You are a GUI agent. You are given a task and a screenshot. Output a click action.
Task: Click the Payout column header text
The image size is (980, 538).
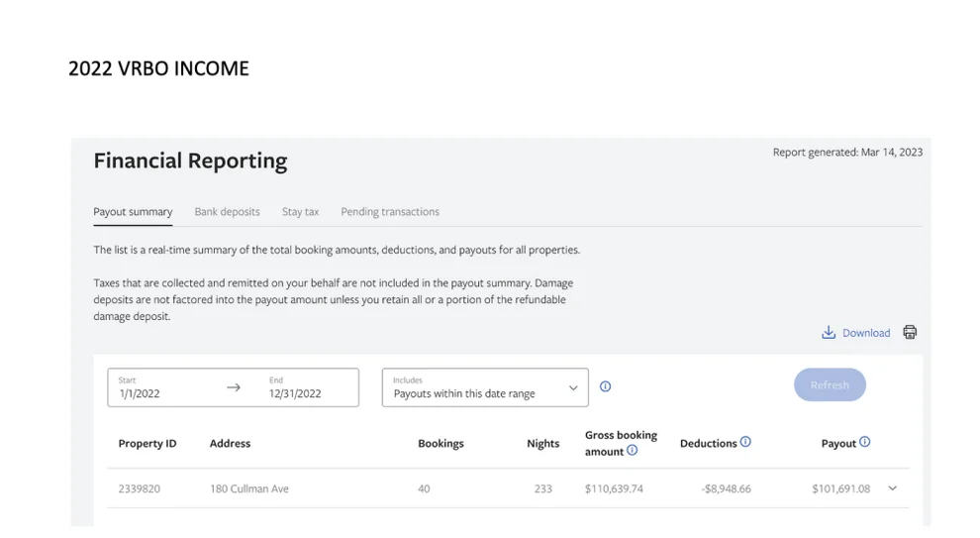click(838, 444)
